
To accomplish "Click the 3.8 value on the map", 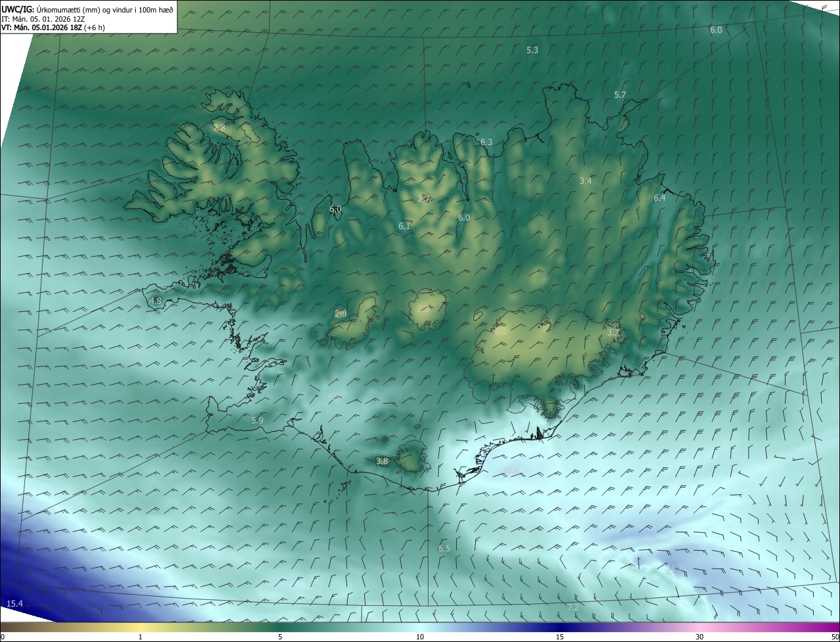I will tap(382, 461).
